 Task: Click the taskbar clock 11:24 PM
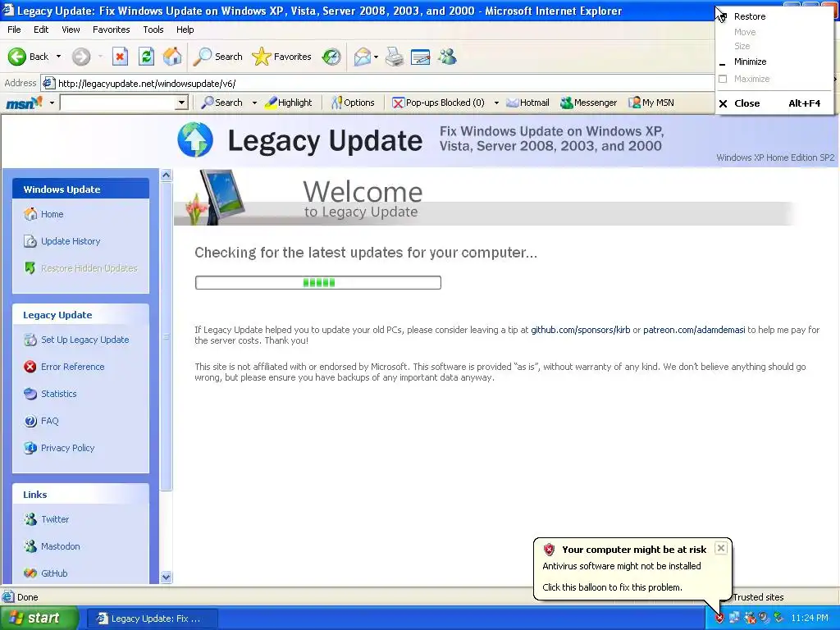pos(810,619)
